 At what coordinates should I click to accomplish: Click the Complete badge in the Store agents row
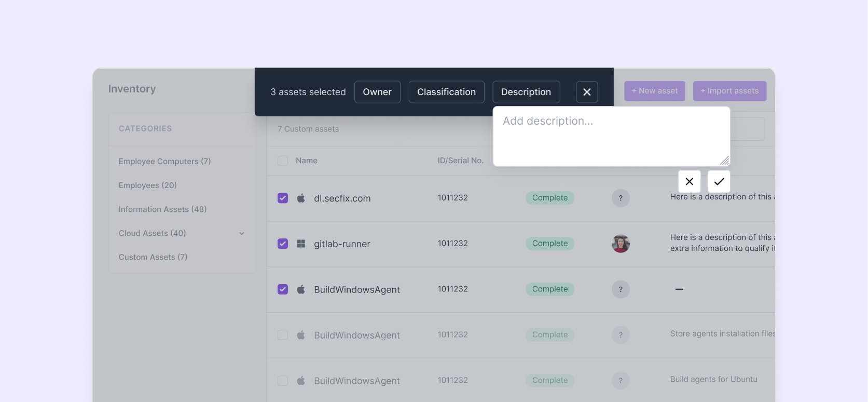point(550,335)
